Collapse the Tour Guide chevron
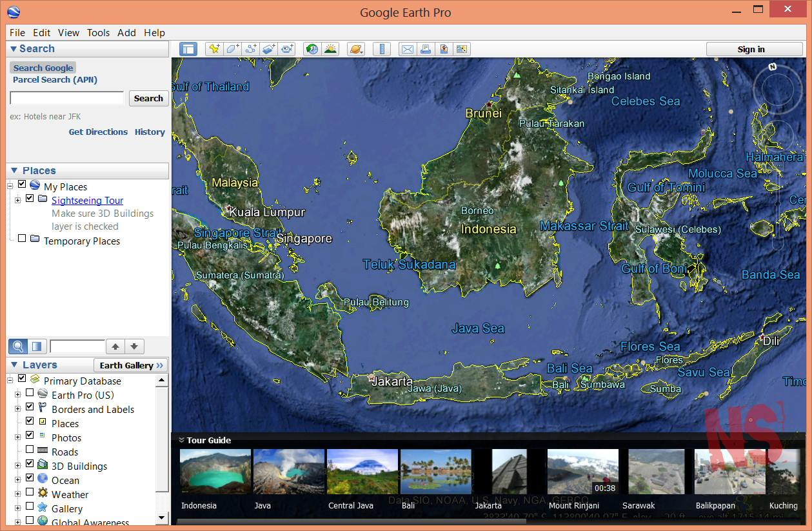812x531 pixels. click(182, 440)
